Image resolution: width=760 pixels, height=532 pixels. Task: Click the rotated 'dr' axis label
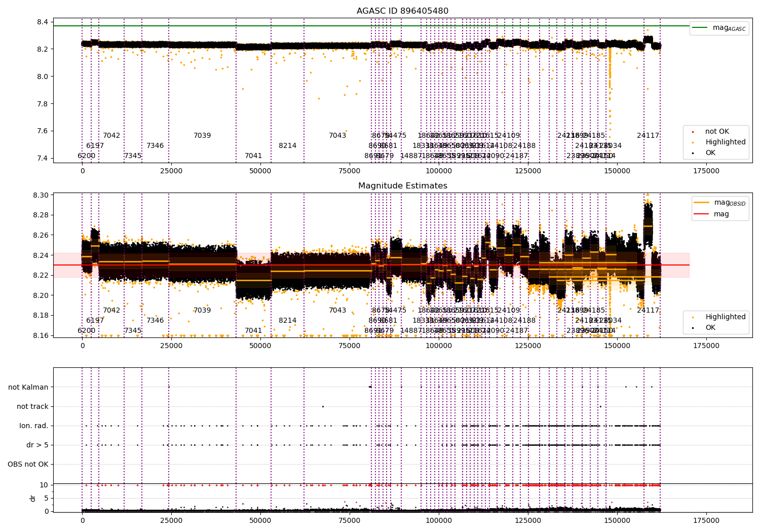click(33, 498)
